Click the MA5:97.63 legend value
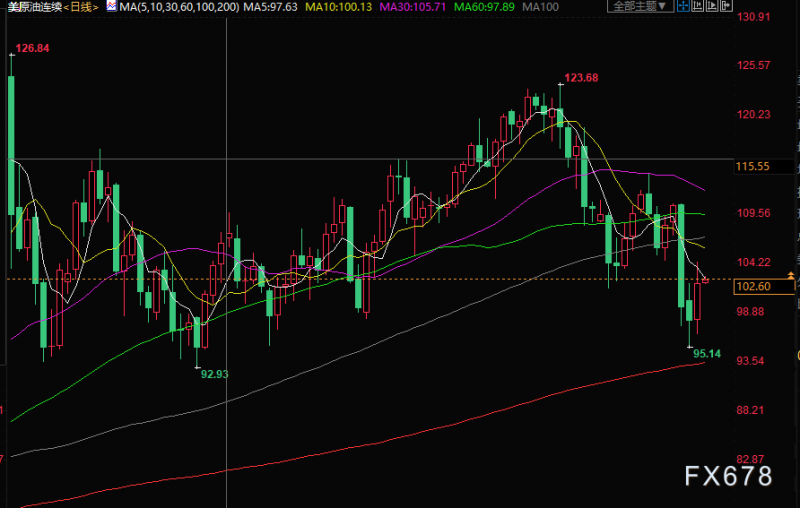 click(x=270, y=7)
